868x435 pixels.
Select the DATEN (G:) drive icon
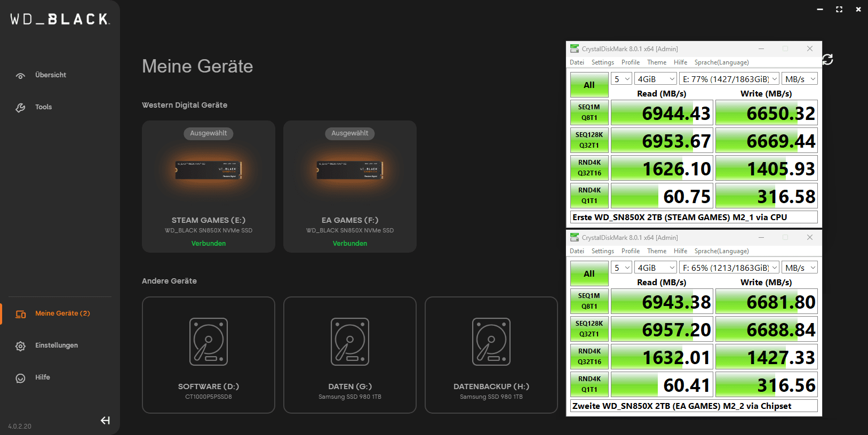[350, 342]
